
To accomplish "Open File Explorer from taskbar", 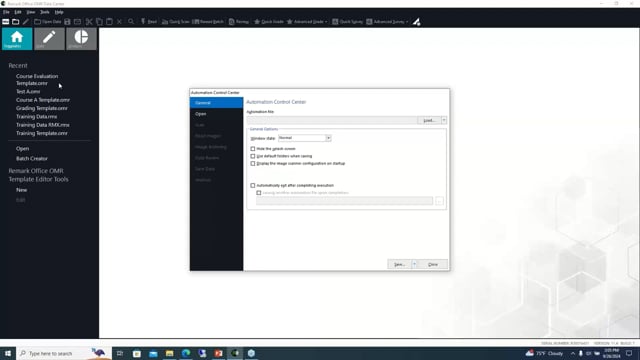I will coord(169,353).
